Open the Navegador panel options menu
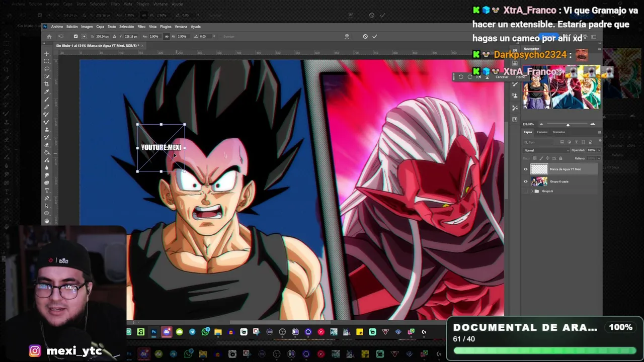644x362 pixels. (x=600, y=49)
